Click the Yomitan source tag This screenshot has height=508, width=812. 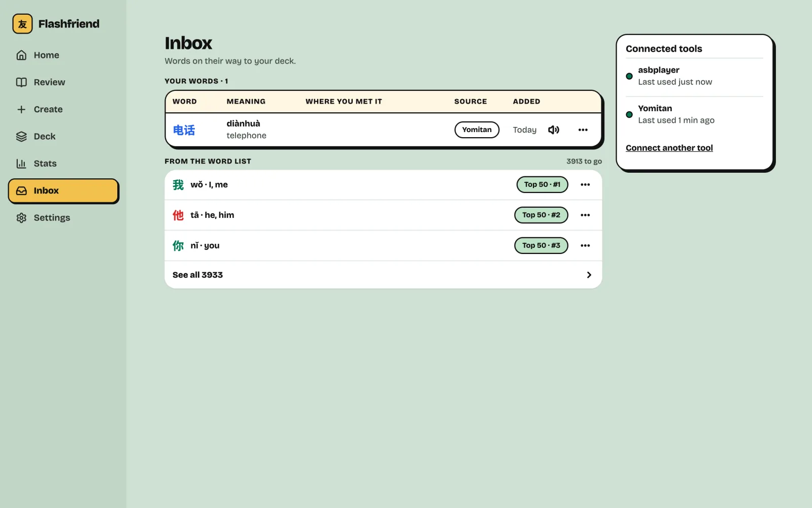coord(477,130)
